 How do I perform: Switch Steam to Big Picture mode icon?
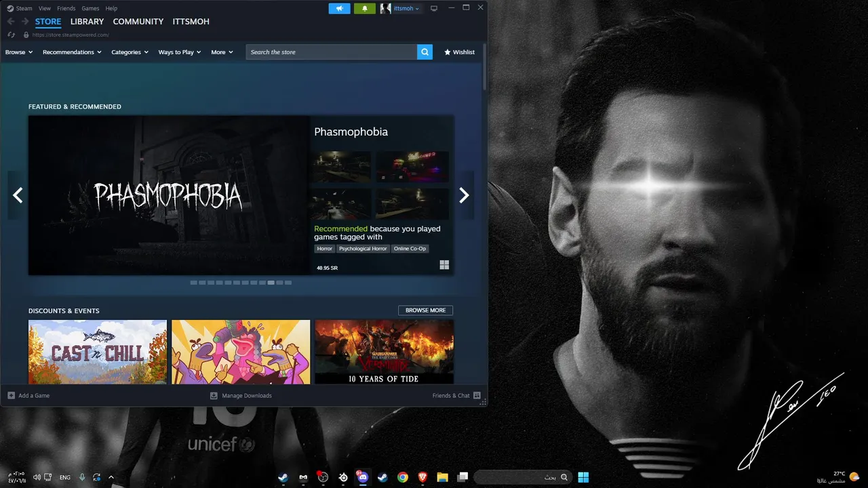pyautogui.click(x=434, y=8)
